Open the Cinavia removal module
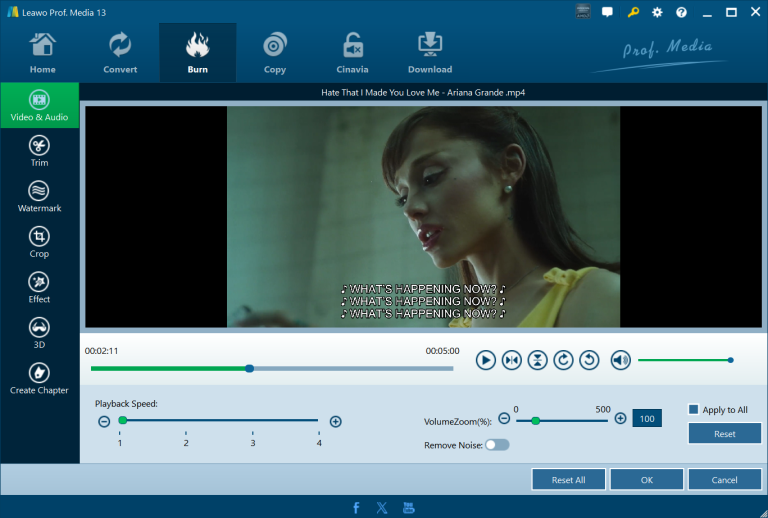 352,53
